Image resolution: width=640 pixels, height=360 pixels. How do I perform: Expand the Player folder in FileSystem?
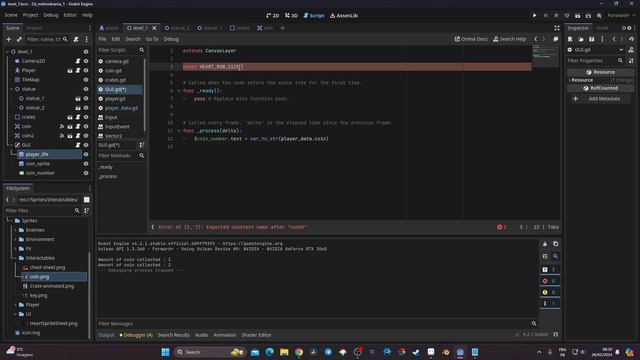[16, 305]
